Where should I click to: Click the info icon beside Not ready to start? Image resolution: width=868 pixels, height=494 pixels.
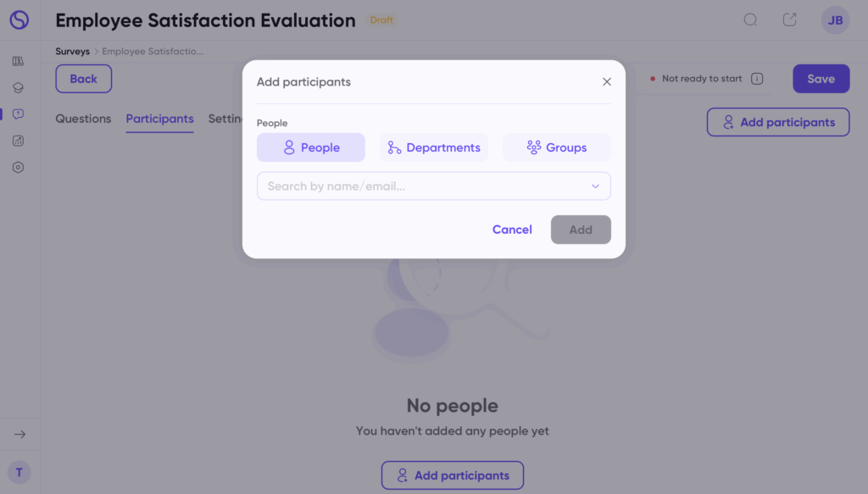tap(757, 79)
